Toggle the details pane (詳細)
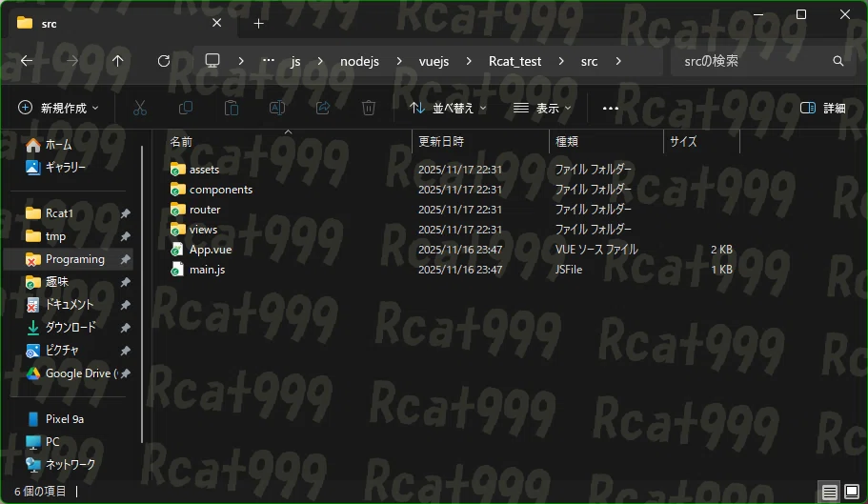The image size is (868, 504). [x=823, y=108]
